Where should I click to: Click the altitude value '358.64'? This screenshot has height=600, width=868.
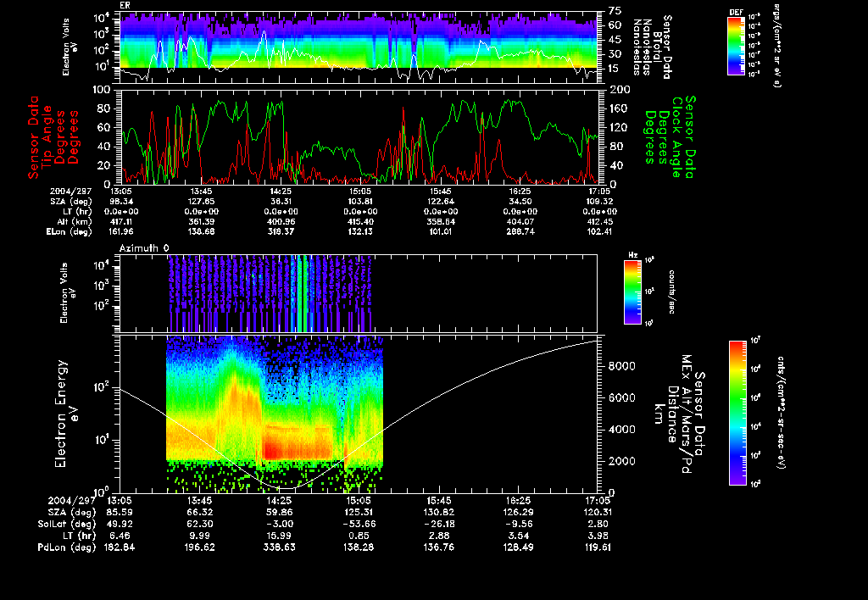pos(440,222)
